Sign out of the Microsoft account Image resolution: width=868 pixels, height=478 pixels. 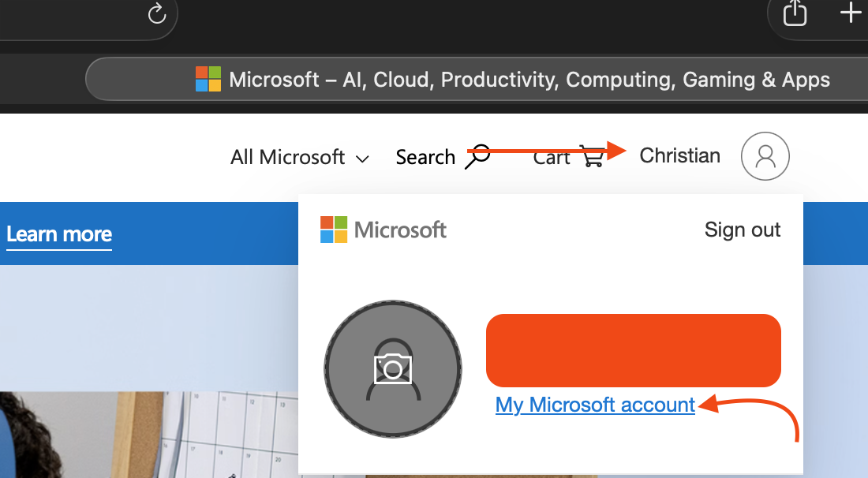tap(742, 230)
